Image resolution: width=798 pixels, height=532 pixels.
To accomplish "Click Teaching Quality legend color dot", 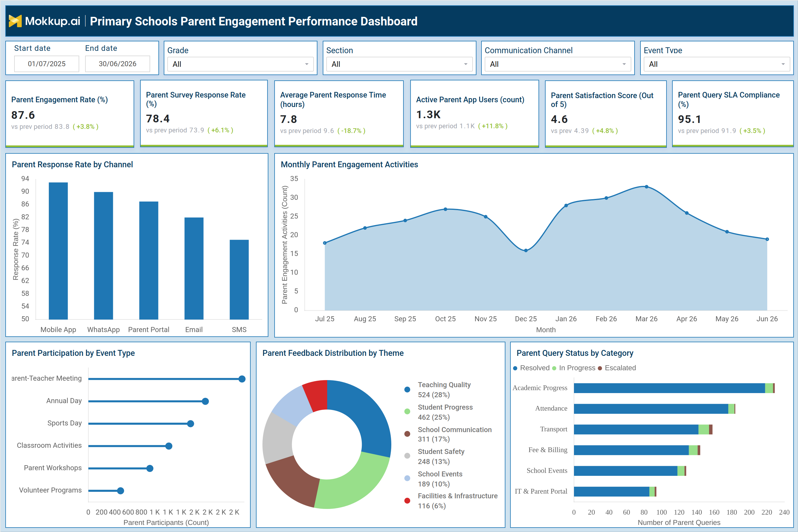I will pos(407,390).
